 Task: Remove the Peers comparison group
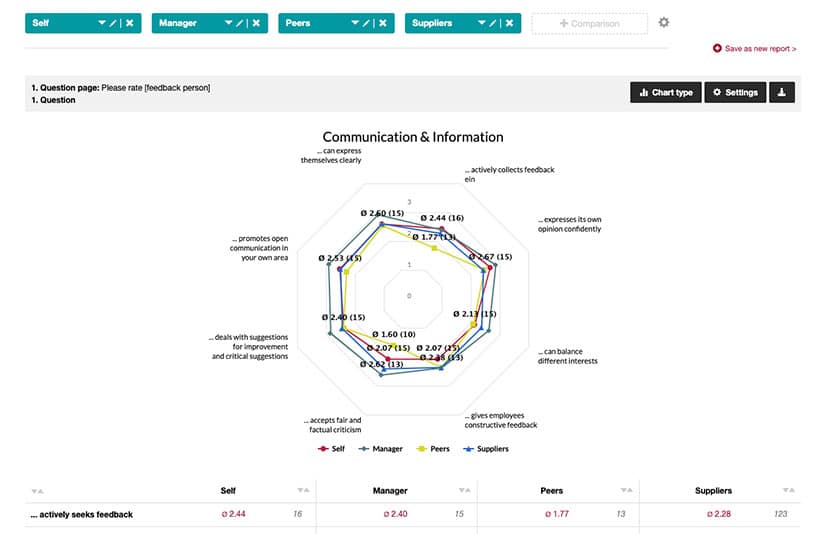point(383,23)
